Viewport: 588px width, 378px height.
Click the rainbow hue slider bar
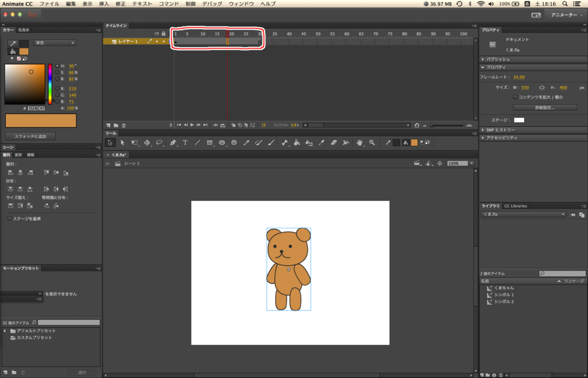tap(50, 84)
